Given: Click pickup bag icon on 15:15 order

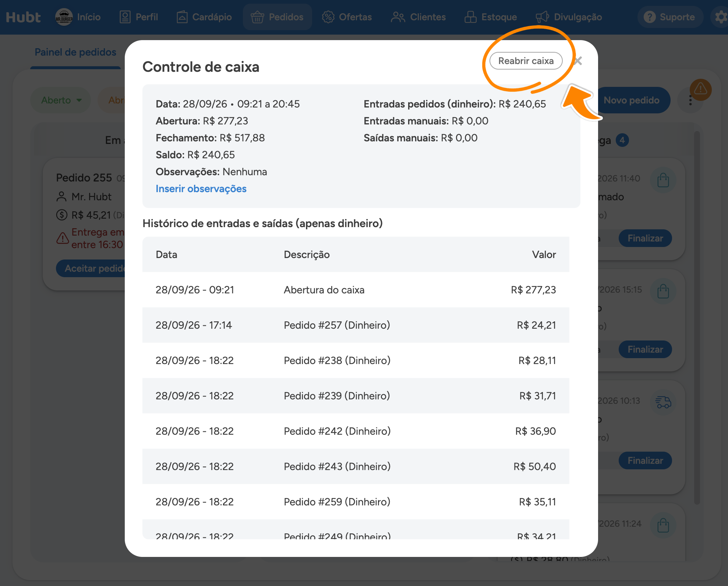Looking at the screenshot, I should pos(663,291).
